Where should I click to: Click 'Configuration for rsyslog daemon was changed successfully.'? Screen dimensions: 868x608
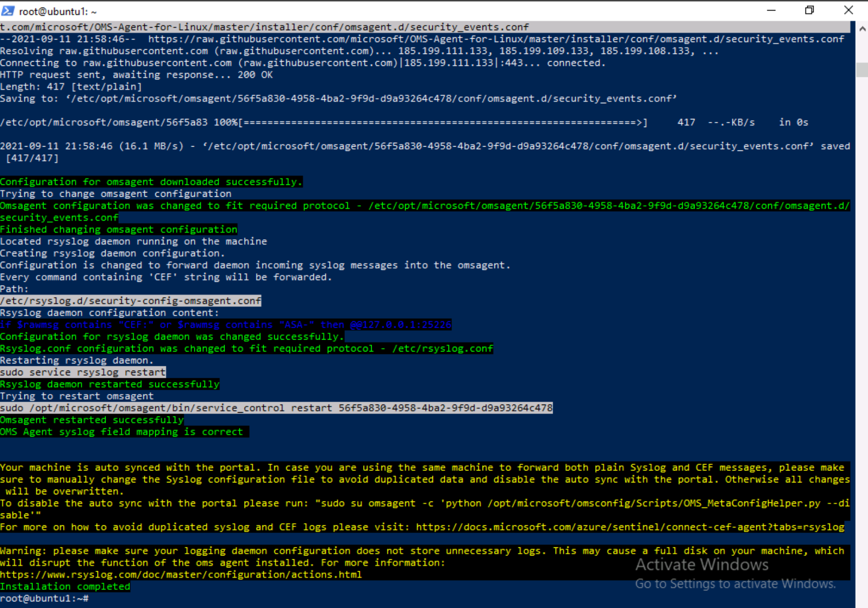(x=172, y=336)
